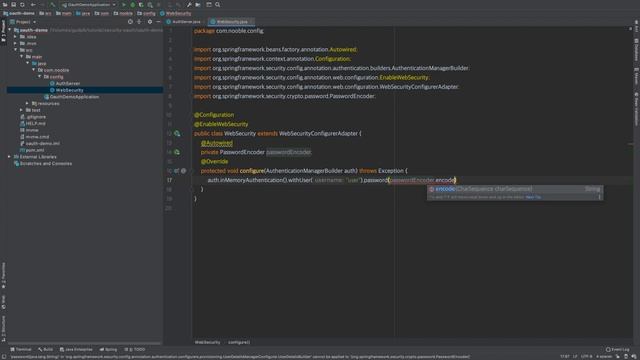Open the Java Enterprise tool window tab
The height and width of the screenshot is (360, 640).
pyautogui.click(x=76, y=349)
